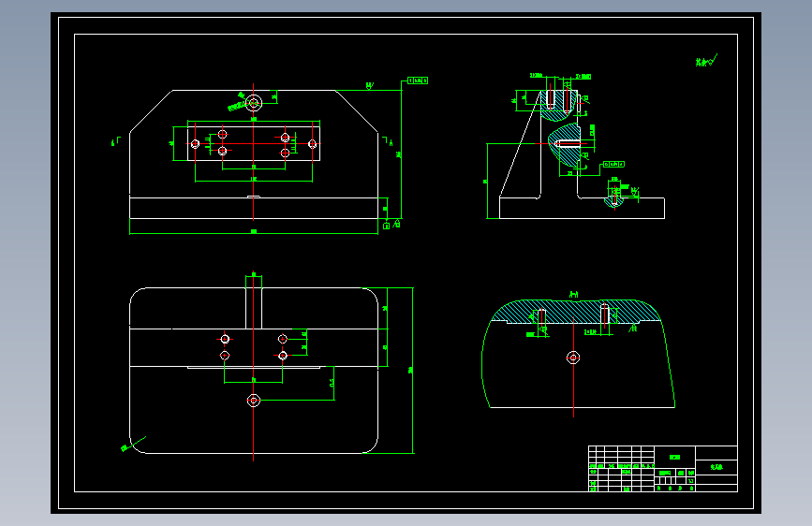The image size is (812, 526).
Task: Select the concentric hole atop the front view
Action: (253, 103)
